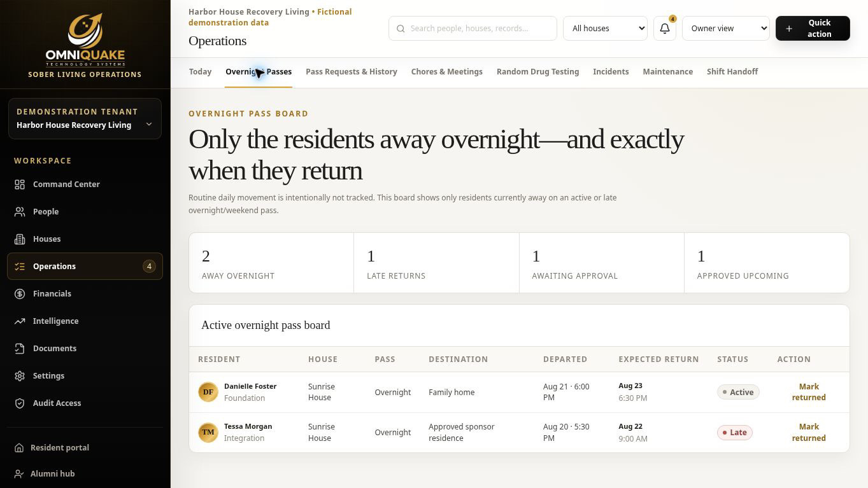Viewport: 868px width, 488px height.
Task: Click the Command Center grid icon
Action: [20, 185]
